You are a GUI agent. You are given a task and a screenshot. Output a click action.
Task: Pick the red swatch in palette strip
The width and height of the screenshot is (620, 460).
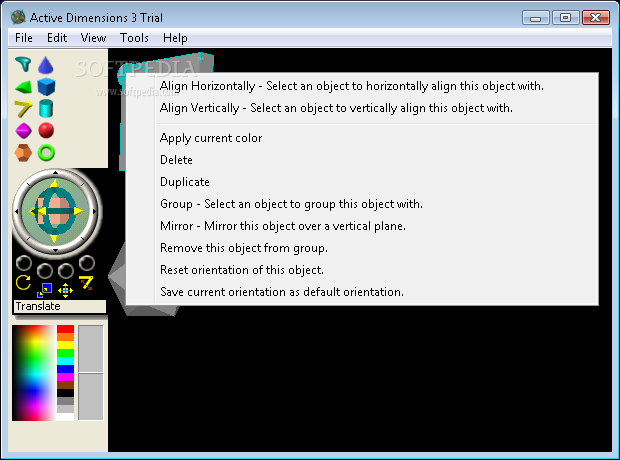[65, 329]
